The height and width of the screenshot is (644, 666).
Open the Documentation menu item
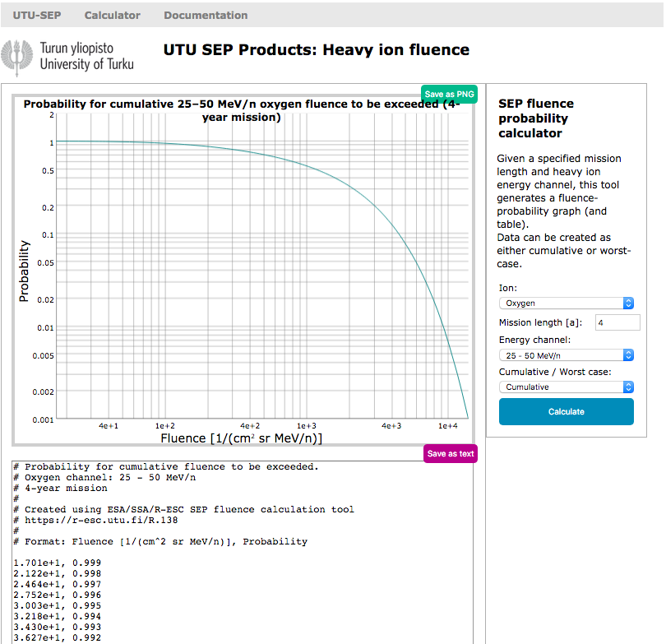[206, 16]
